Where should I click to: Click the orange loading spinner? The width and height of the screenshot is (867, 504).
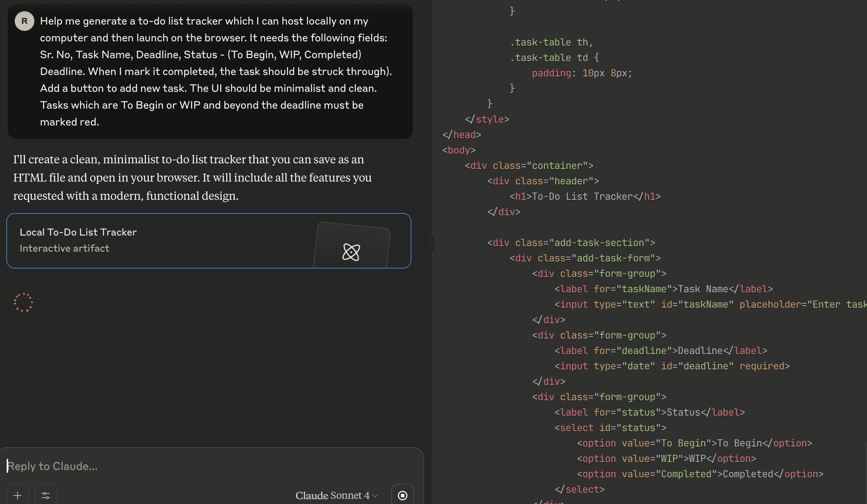[x=23, y=302]
